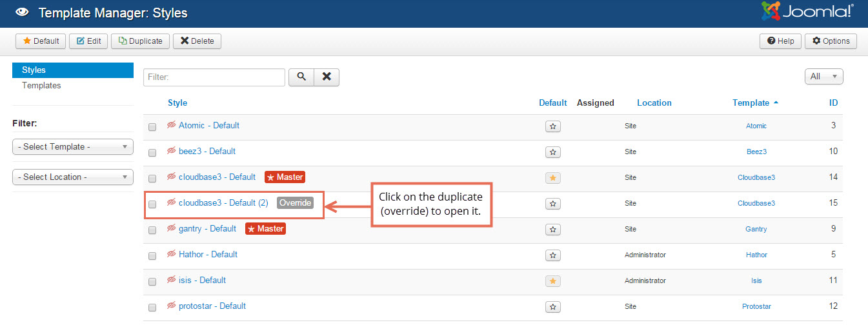The image size is (868, 325).
Task: Check the gantry - Default row checkbox
Action: [x=152, y=230]
